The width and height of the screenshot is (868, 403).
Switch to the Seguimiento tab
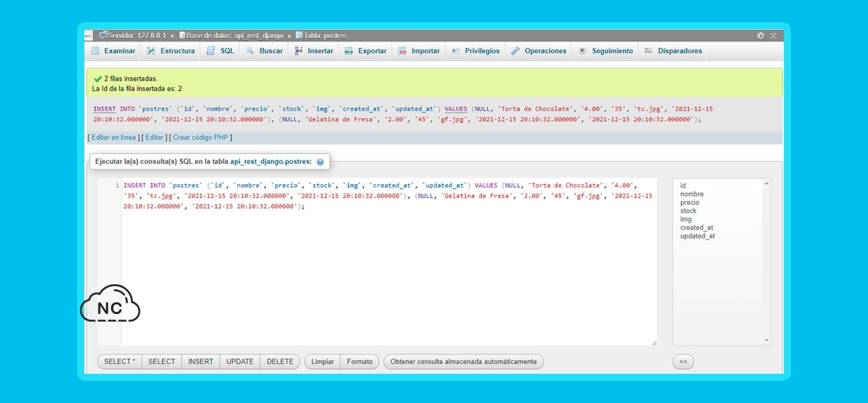point(606,51)
